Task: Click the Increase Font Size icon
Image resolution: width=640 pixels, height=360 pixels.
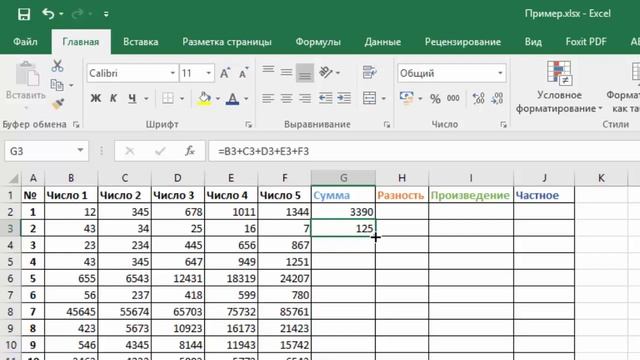Action: point(225,73)
